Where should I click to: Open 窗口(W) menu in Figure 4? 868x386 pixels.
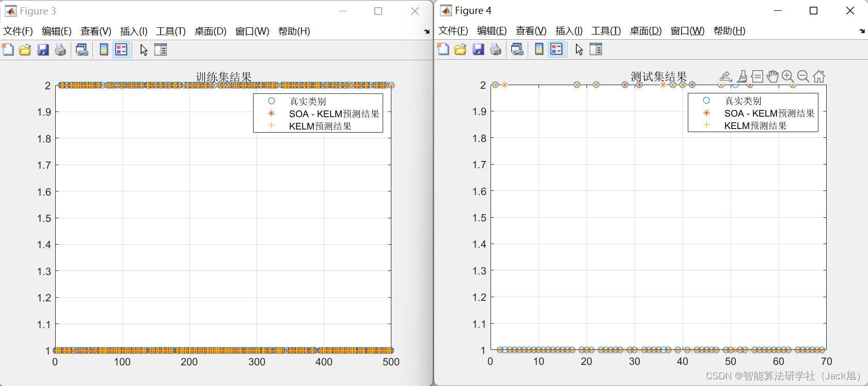687,30
